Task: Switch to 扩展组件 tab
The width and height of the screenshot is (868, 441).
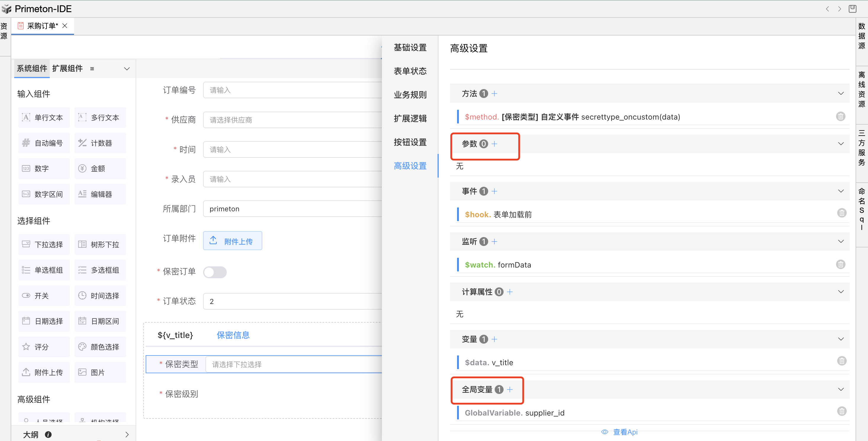Action: click(x=67, y=68)
